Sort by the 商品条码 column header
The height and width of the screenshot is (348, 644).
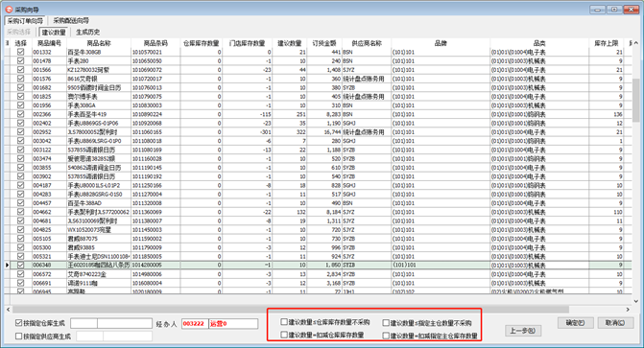[155, 43]
